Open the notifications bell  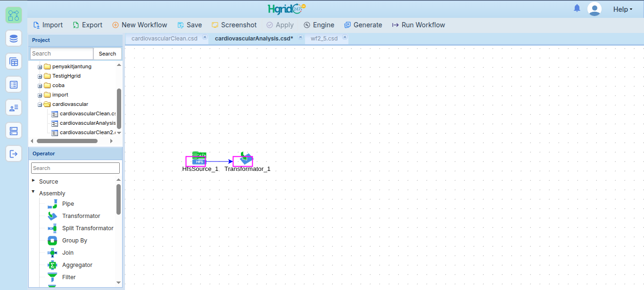tap(577, 8)
